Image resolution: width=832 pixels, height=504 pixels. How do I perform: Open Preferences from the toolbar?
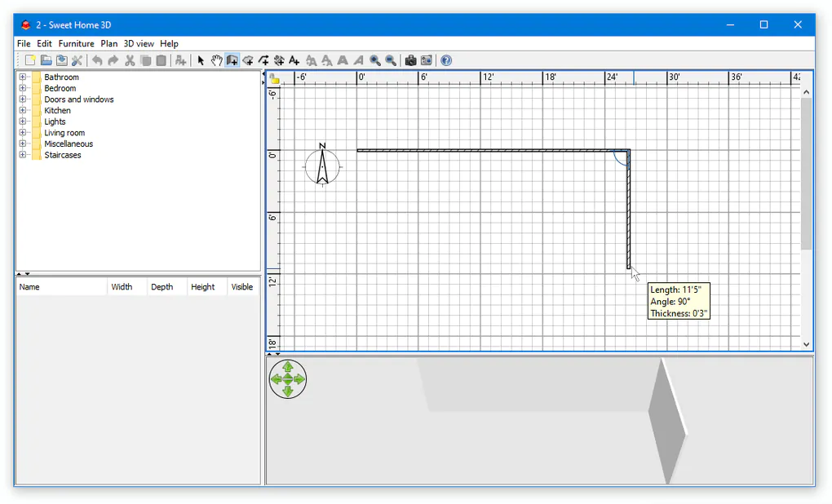[x=77, y=60]
